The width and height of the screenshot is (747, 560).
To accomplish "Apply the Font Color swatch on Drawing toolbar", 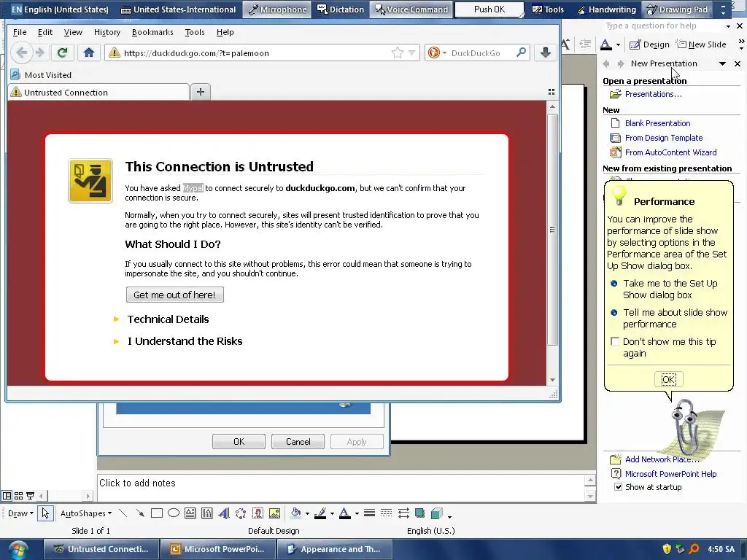I will tap(345, 513).
